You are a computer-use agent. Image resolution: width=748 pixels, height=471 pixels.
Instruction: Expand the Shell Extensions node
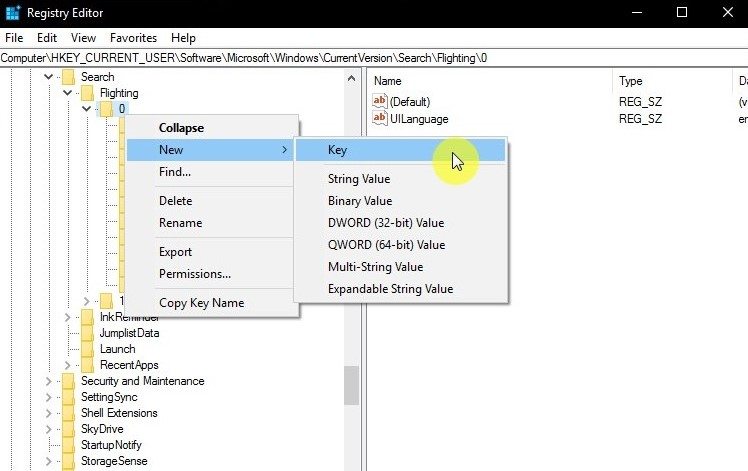tap(48, 413)
